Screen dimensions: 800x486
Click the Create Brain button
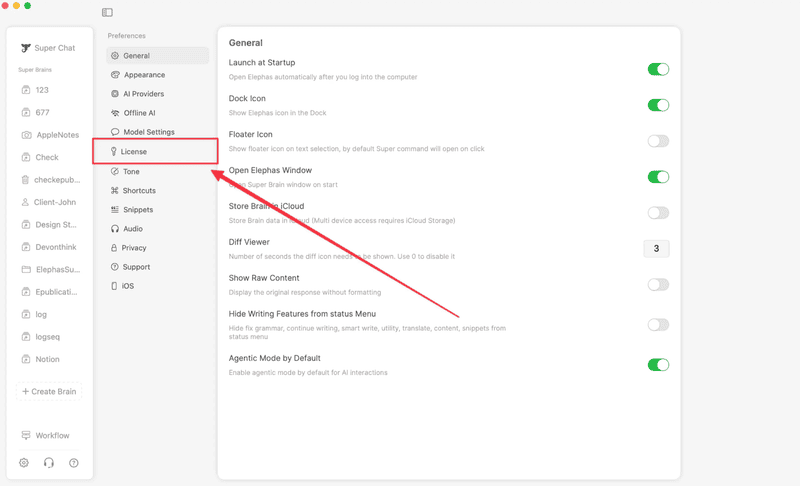pos(49,392)
